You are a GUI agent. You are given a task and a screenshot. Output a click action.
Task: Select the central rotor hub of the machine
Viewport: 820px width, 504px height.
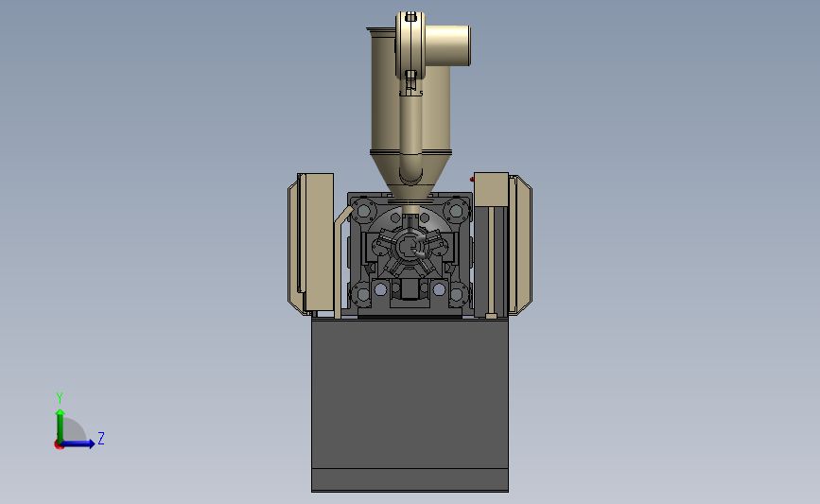[x=410, y=246]
